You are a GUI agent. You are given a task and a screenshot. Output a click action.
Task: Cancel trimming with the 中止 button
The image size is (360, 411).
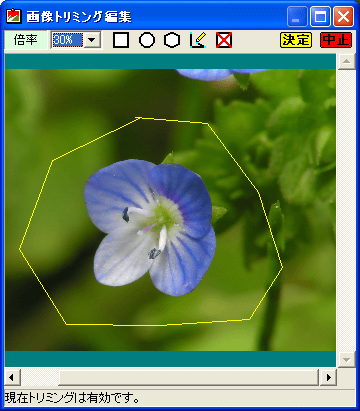click(x=336, y=40)
